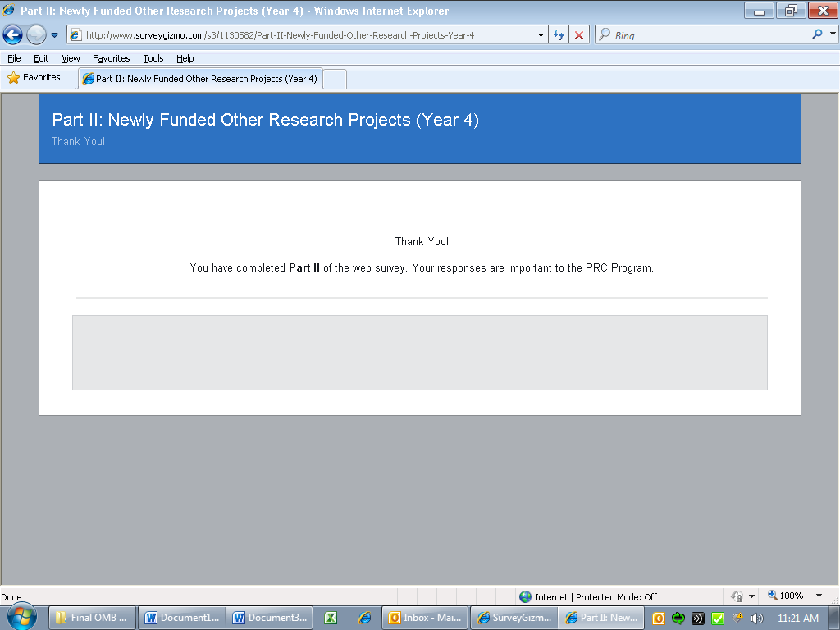This screenshot has width=840, height=630.
Task: Open search provider options dropdown
Action: 833,34
